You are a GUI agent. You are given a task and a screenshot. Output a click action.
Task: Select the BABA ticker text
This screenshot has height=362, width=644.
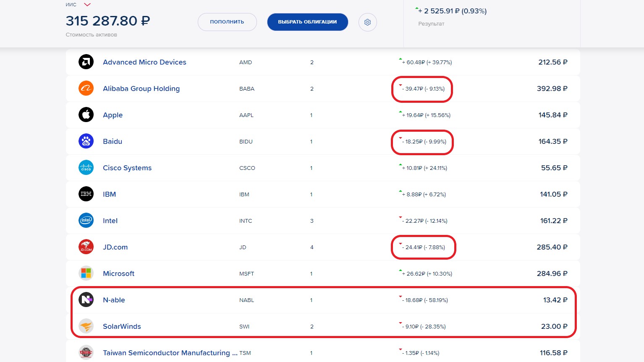(x=247, y=89)
